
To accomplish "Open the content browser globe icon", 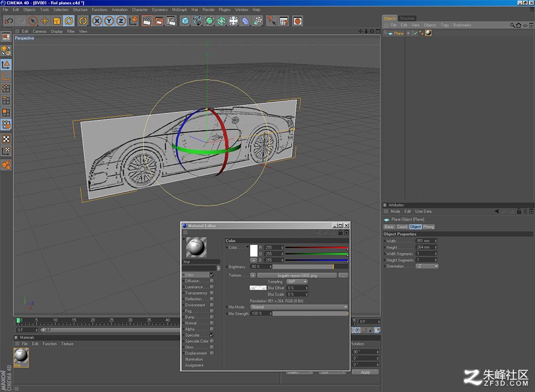I will coord(297,21).
